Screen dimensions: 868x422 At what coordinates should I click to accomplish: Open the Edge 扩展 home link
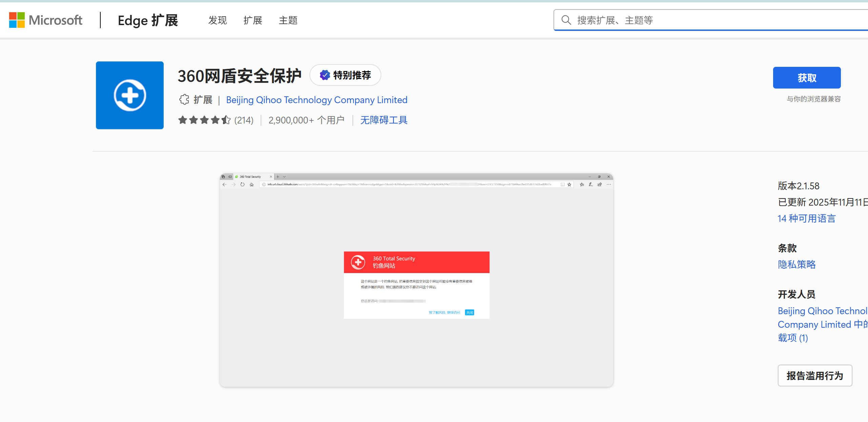point(148,20)
